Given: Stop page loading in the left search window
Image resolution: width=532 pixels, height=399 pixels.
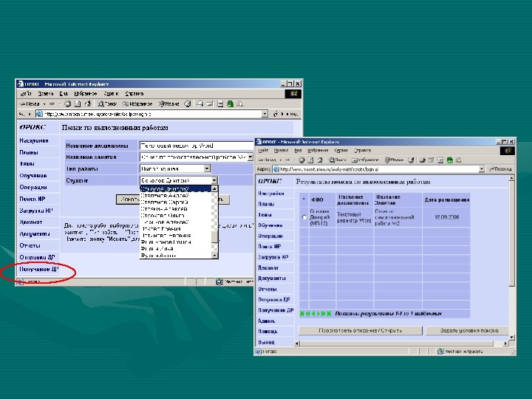Looking at the screenshot, I should point(68,104).
